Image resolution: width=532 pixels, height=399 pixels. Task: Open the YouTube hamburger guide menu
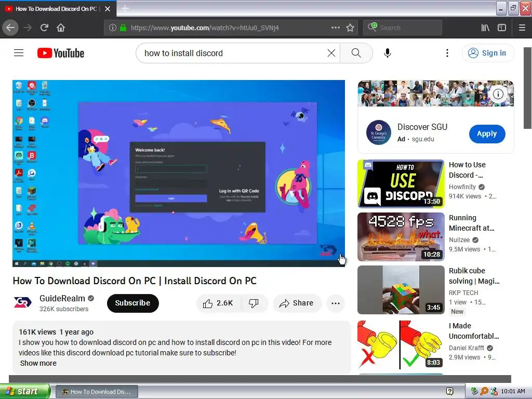click(19, 53)
